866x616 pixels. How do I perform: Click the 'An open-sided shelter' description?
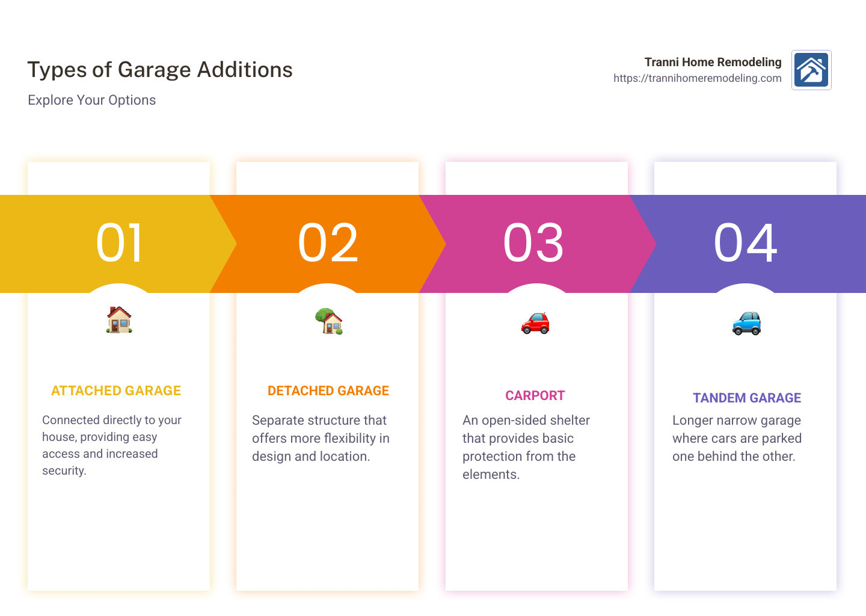pos(526,448)
